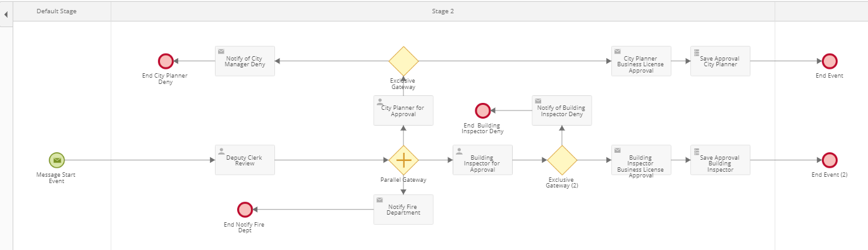Select the Stage 2 header
Screen dimensions: 868x250
pyautogui.click(x=443, y=11)
